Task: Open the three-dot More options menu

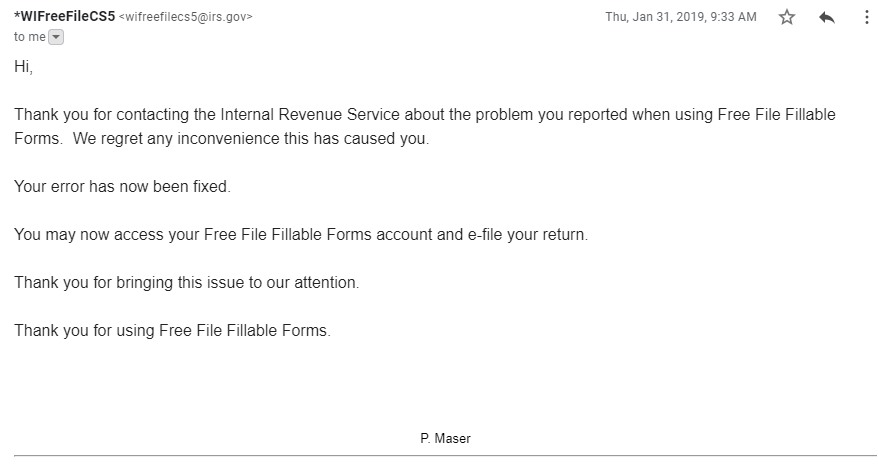Action: pyautogui.click(x=866, y=17)
